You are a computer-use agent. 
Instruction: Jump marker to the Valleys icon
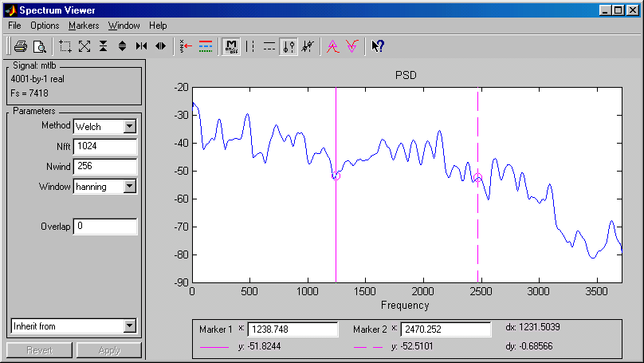point(351,46)
